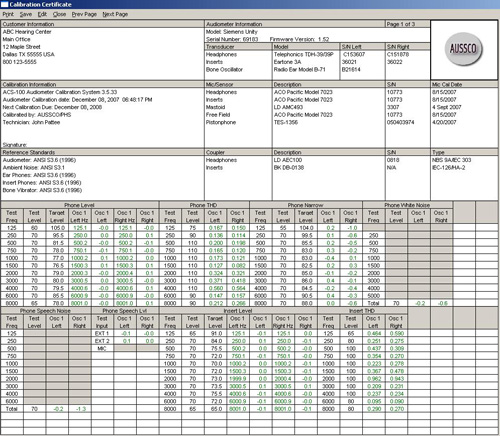Click LD AMC493 mastoid description
The width and height of the screenshot is (500, 436).
tap(288, 107)
